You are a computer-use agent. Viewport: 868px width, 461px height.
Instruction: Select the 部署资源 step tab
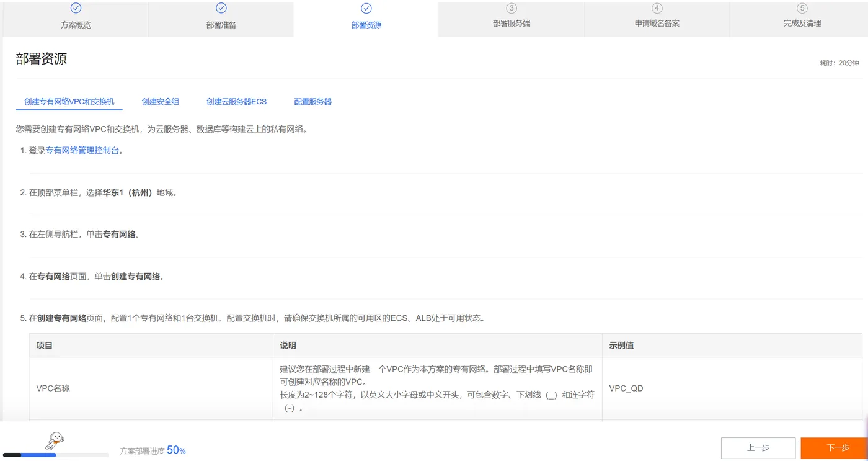366,20
